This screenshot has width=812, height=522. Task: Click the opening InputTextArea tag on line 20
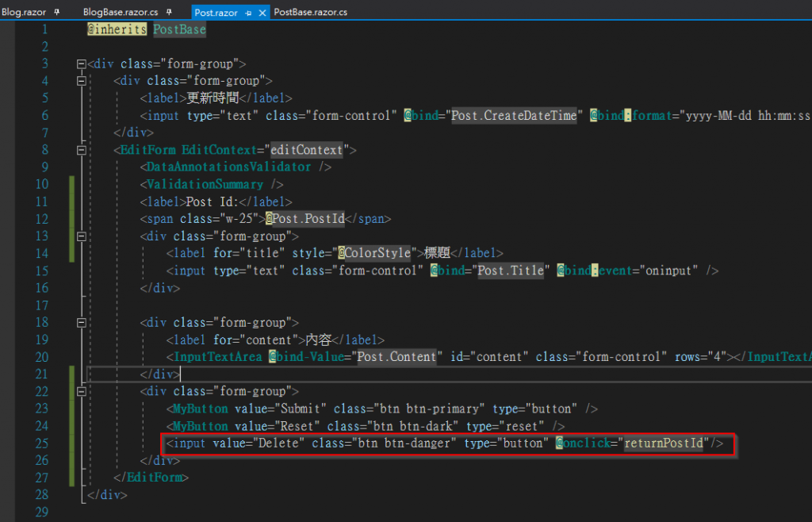pyautogui.click(x=217, y=357)
